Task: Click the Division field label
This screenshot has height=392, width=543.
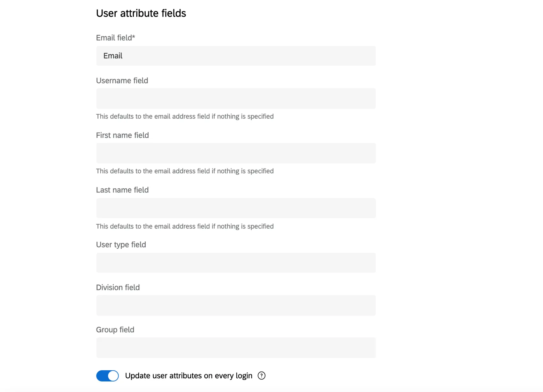Action: [118, 287]
